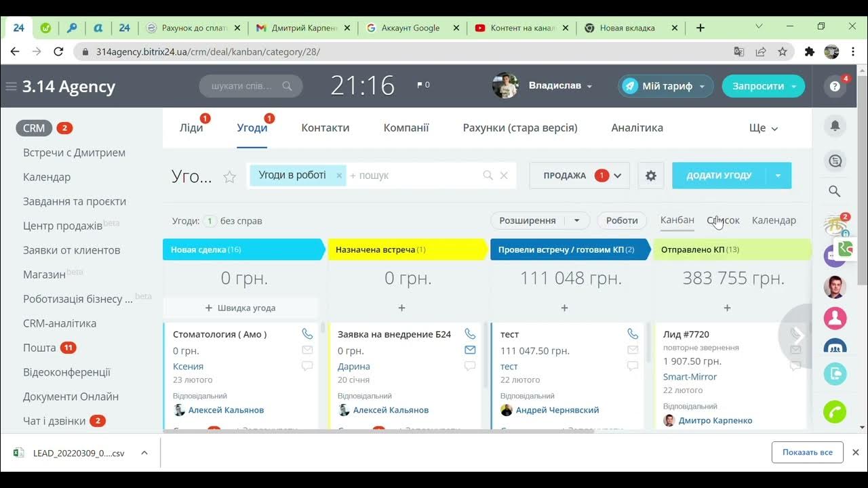This screenshot has height=488, width=868.
Task: Open the Запросити dropdown arrow
Action: 793,87
